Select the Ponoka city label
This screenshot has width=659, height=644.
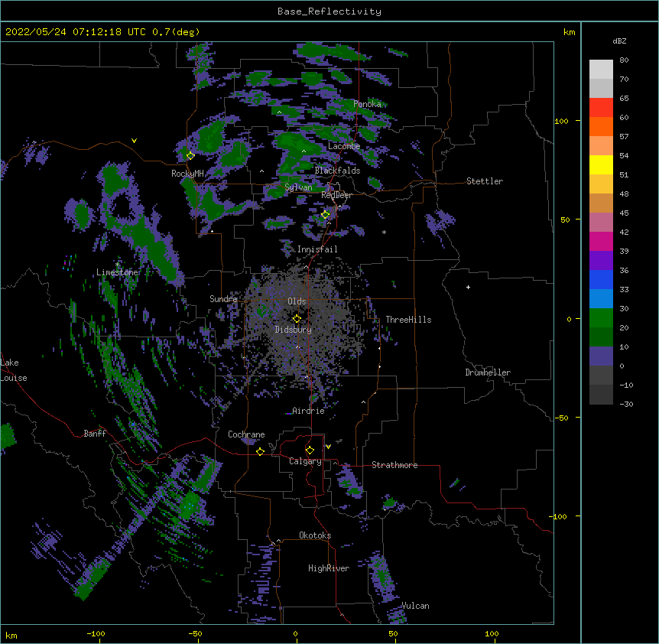click(367, 104)
